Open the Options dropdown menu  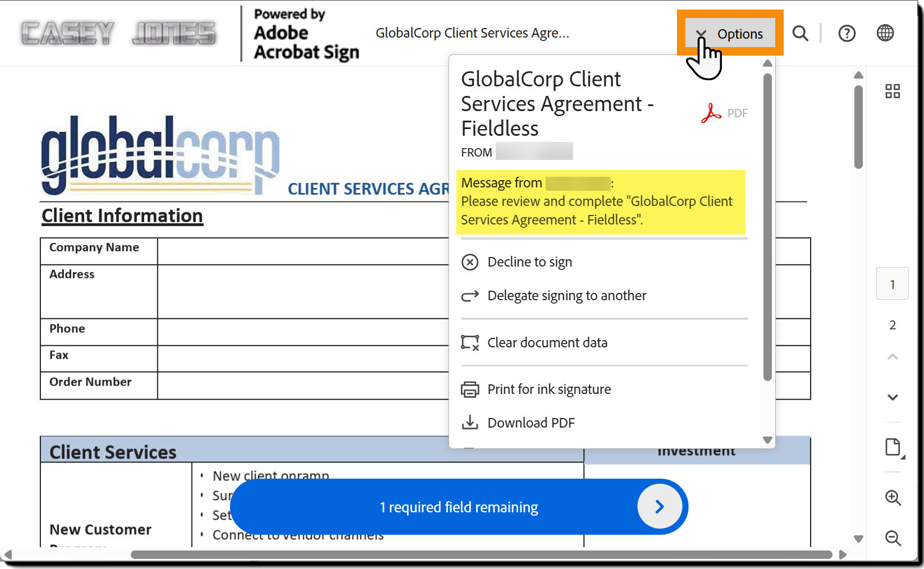click(x=729, y=34)
